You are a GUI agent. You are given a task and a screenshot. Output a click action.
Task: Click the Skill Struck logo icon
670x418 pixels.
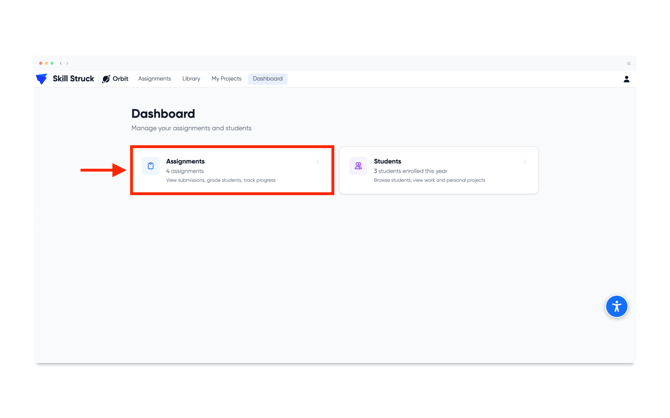click(x=41, y=79)
